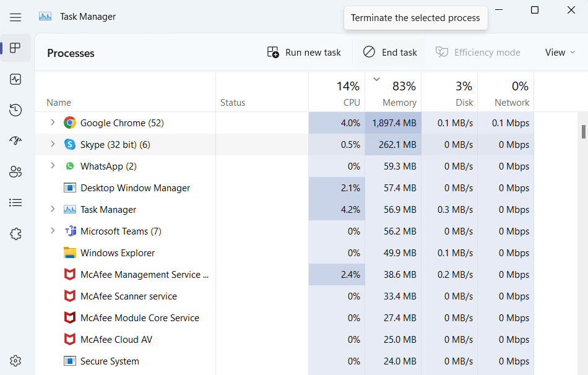Click the Skype process icon
The width and height of the screenshot is (588, 375).
70,144
